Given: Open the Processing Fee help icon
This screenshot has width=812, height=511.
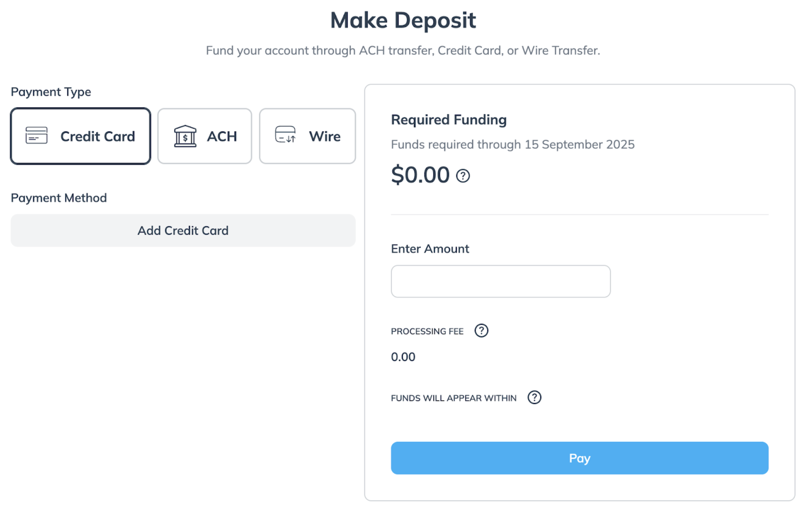Looking at the screenshot, I should coord(481,331).
